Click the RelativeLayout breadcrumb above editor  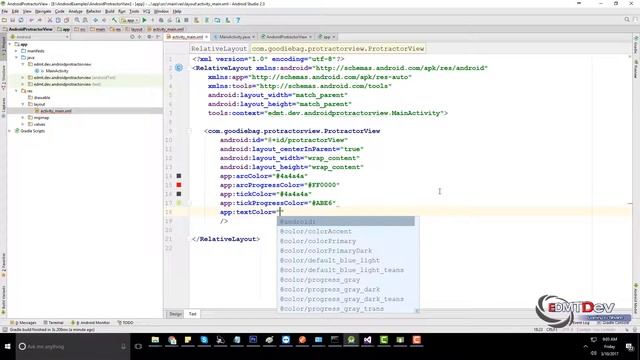[x=219, y=49]
